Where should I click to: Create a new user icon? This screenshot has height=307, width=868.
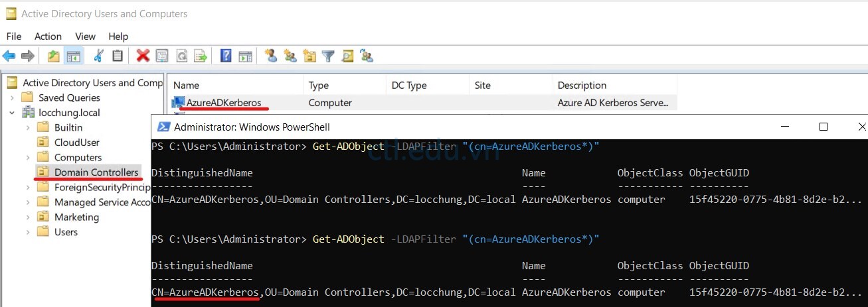point(270,56)
